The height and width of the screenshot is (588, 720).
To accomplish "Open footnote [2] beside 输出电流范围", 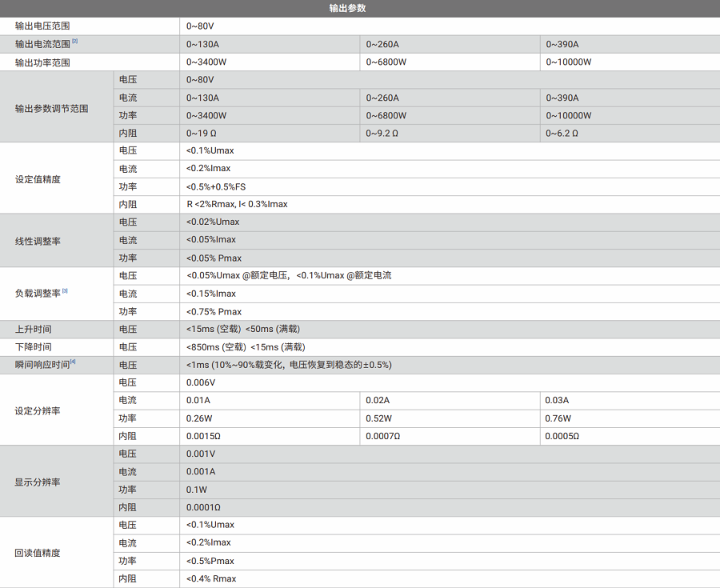I will (x=75, y=42).
